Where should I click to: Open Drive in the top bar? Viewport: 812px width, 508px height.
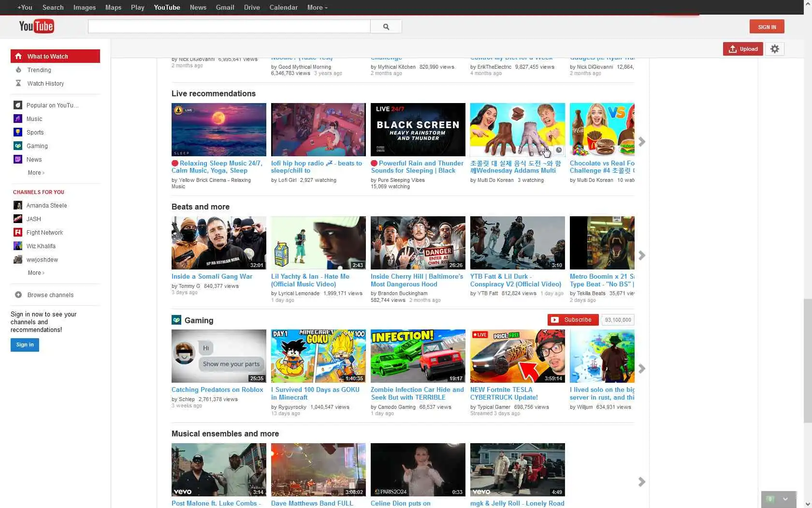(252, 7)
